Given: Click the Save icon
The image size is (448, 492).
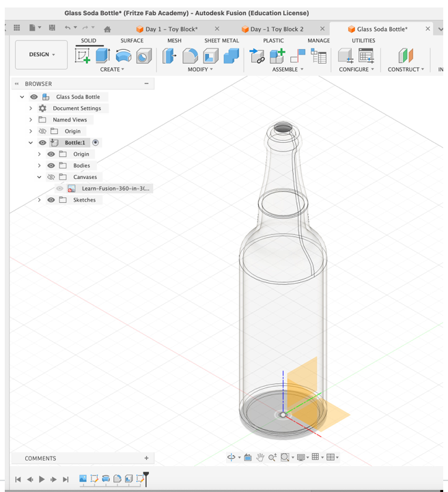Looking at the screenshot, I should (x=52, y=27).
